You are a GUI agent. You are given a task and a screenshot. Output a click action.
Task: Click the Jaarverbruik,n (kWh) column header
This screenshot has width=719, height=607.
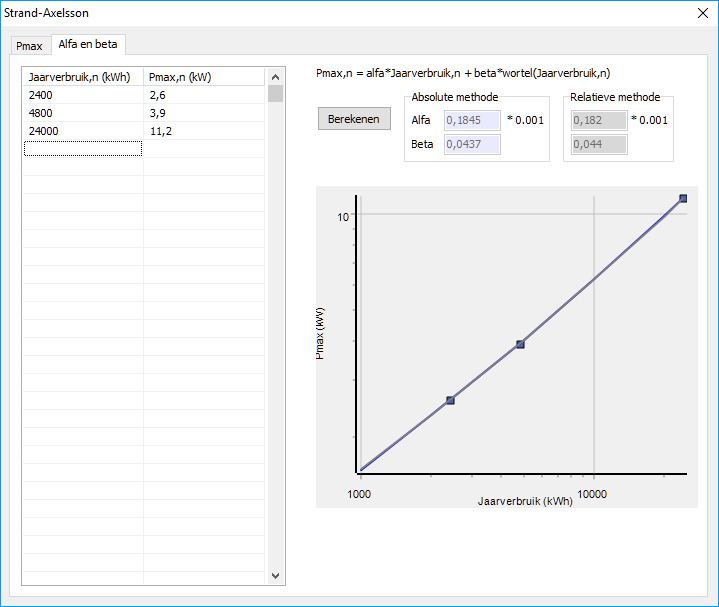point(82,77)
